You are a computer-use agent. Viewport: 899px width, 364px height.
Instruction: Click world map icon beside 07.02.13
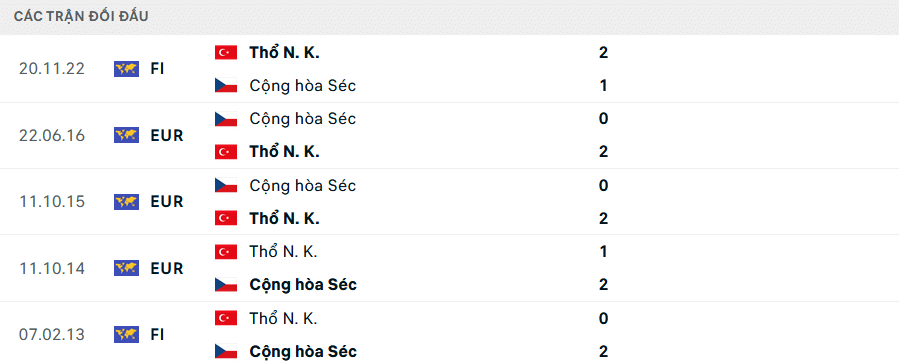126,334
